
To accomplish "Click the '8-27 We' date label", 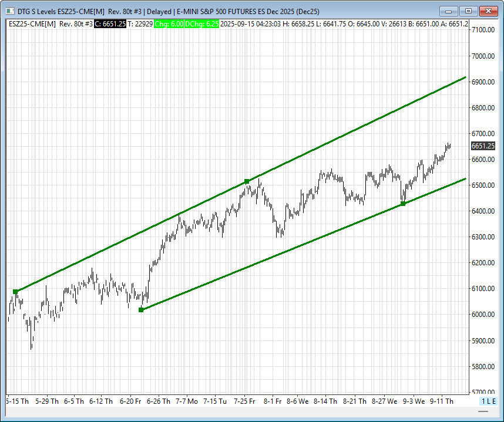I will pos(384,401).
